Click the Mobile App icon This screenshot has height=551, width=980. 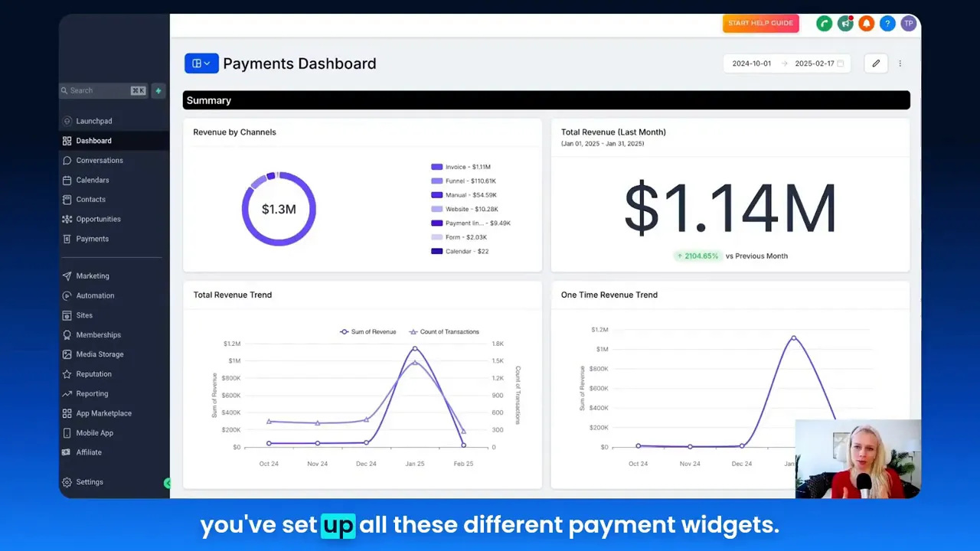(x=67, y=433)
